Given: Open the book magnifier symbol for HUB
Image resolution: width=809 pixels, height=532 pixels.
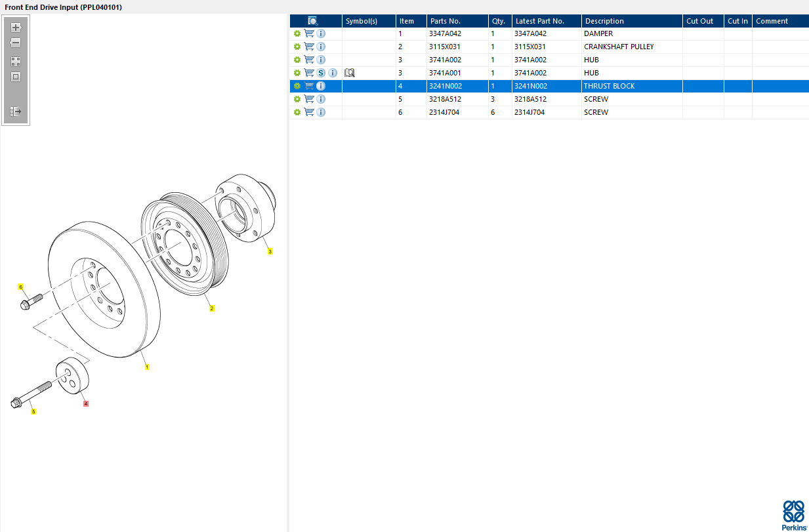Looking at the screenshot, I should click(x=350, y=73).
